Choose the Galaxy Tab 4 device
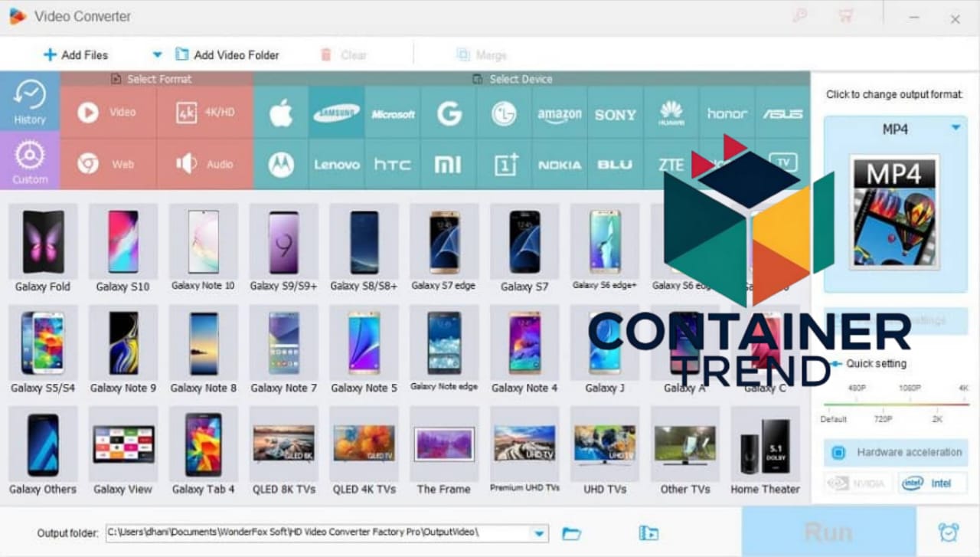Screen dimensions: 980x557 point(203,451)
